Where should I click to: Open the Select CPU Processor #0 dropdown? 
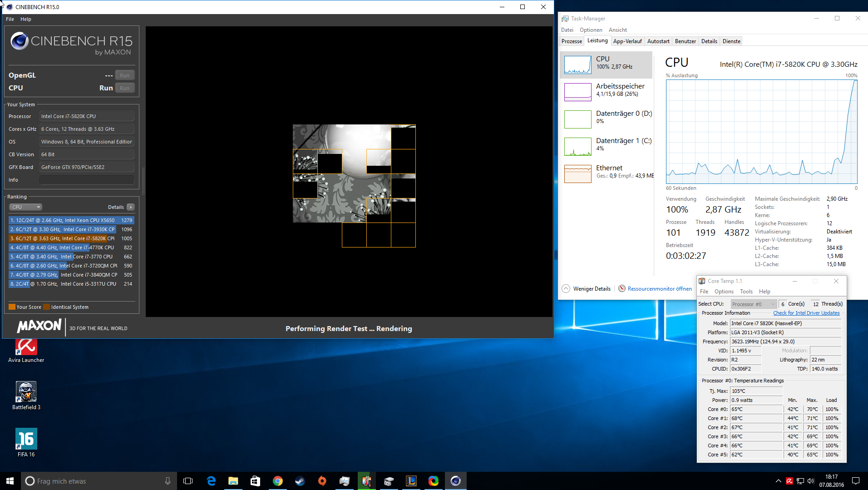[754, 304]
